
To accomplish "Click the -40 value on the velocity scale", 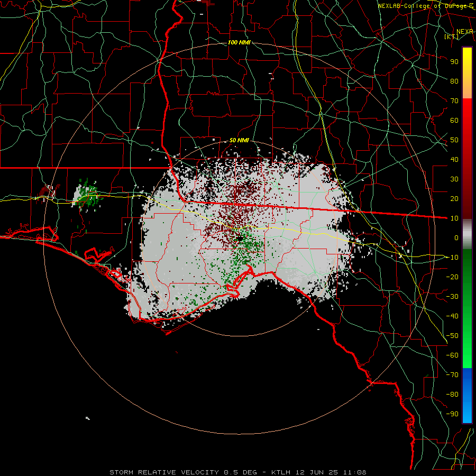I will pyautogui.click(x=452, y=316).
